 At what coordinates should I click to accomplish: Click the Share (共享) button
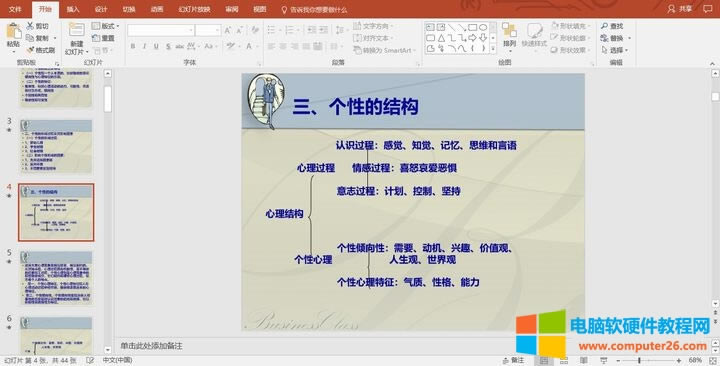point(680,9)
